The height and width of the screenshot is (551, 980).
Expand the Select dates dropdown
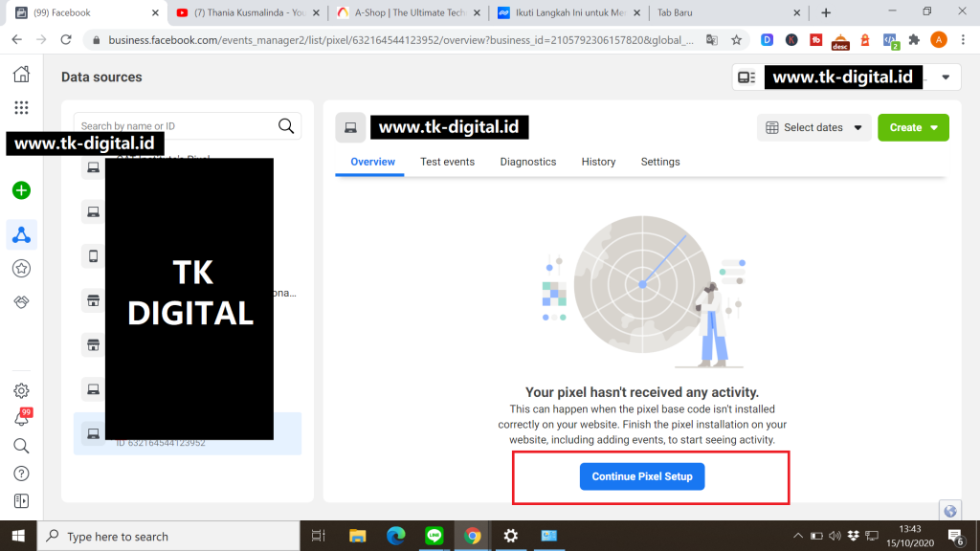813,127
